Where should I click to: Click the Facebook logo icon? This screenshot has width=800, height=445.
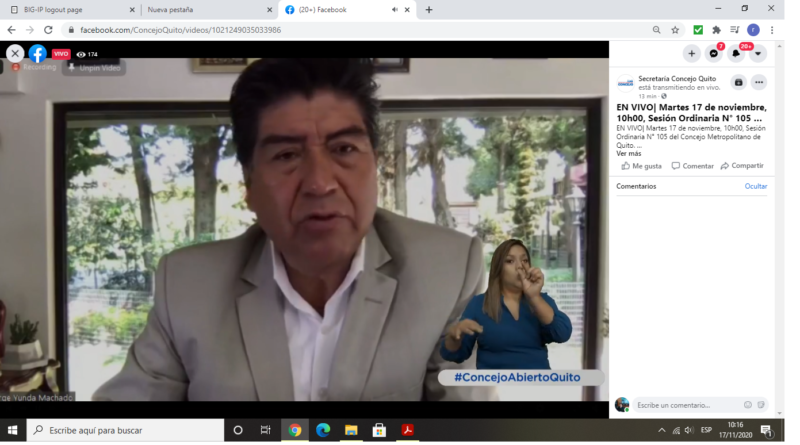pyautogui.click(x=38, y=53)
